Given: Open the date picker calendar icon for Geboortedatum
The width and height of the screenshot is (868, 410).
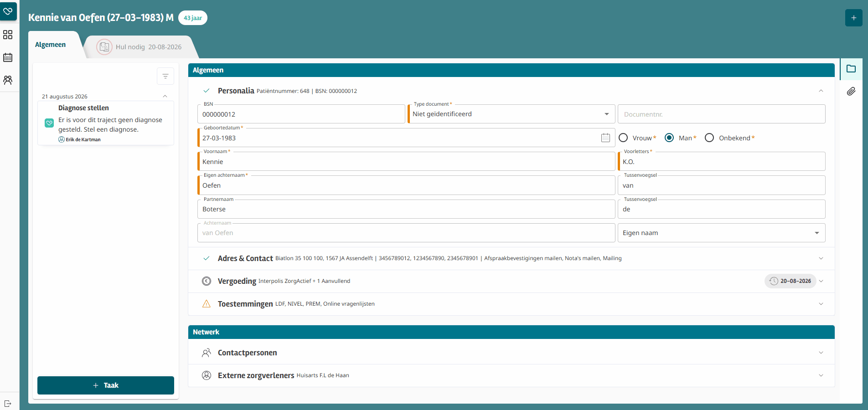Looking at the screenshot, I should pos(605,138).
